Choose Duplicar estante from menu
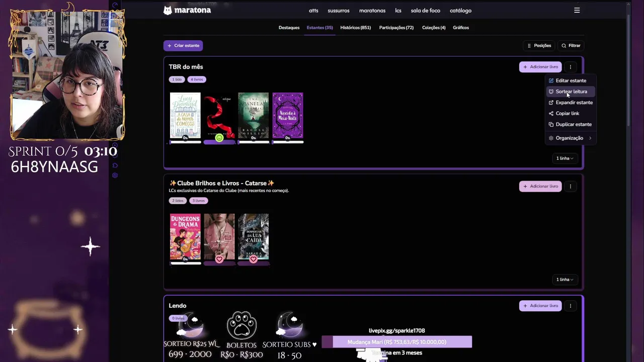The width and height of the screenshot is (644, 362). click(x=571, y=125)
